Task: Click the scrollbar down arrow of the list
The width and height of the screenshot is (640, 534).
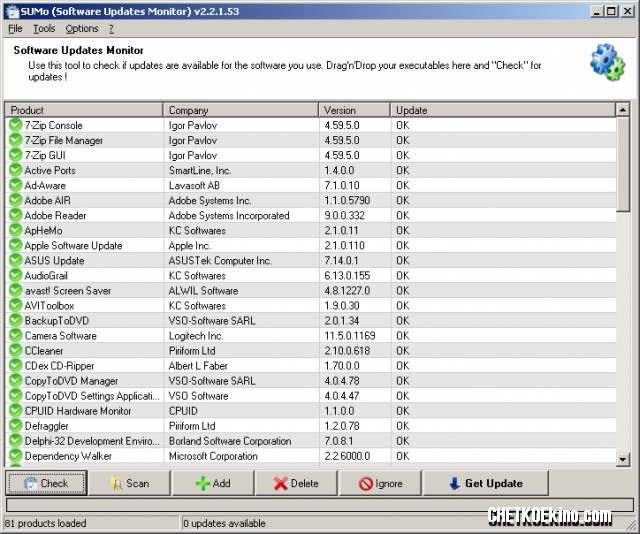Action: tap(623, 459)
